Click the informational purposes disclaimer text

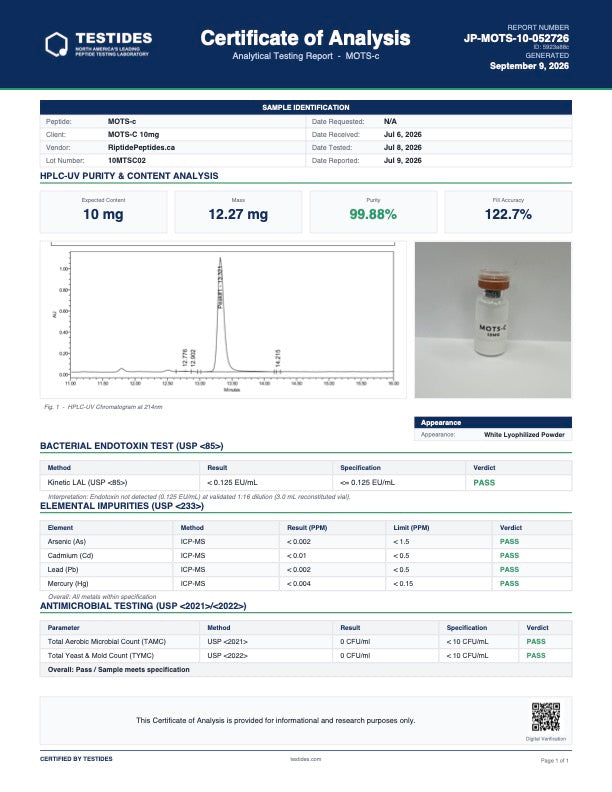click(276, 720)
